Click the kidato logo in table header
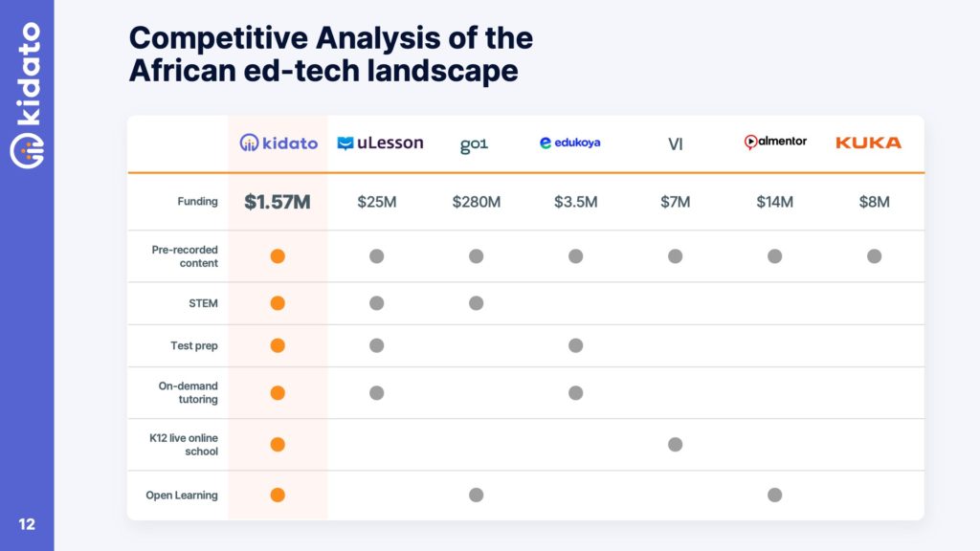Screen dimensions: 980x551 277,143
